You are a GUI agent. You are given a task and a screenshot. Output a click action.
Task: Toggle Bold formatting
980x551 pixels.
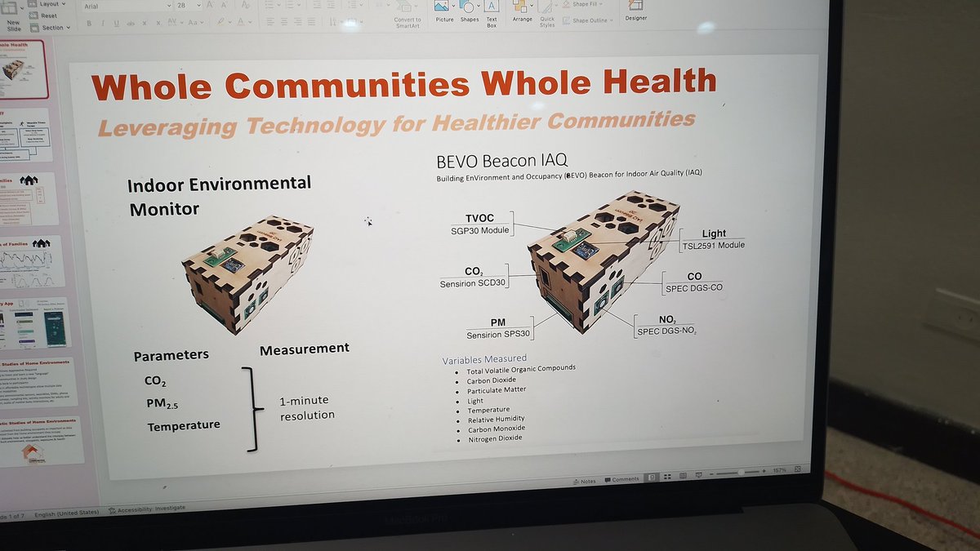[x=89, y=24]
